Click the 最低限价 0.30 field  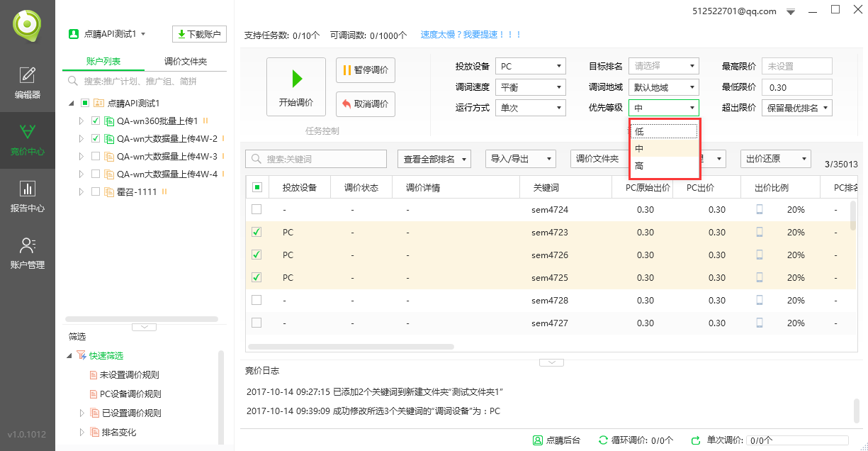797,87
